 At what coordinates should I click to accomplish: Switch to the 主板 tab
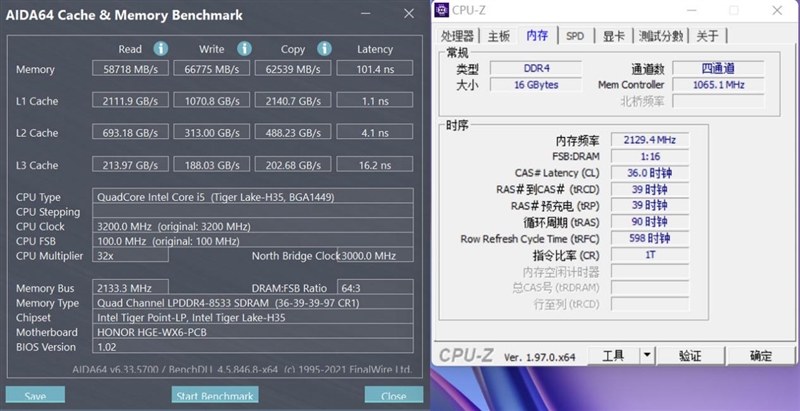pyautogui.click(x=498, y=36)
